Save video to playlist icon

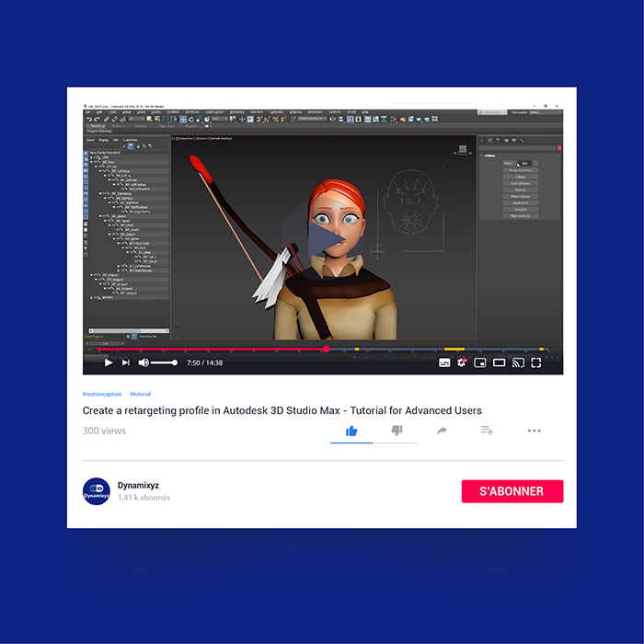[487, 431]
